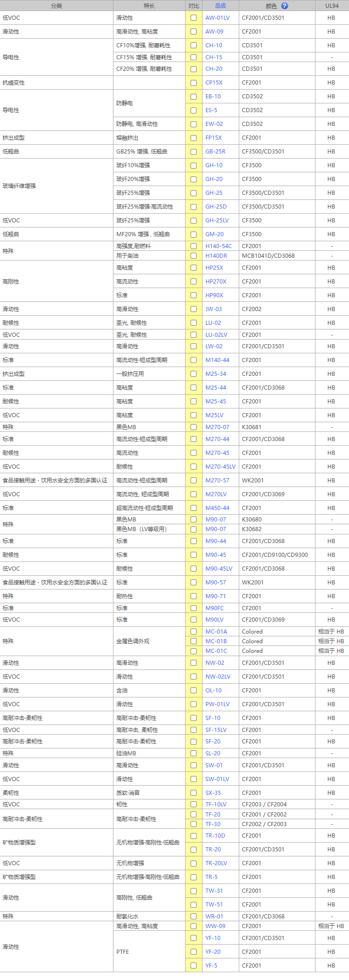Check the box beside MC-01B

click(x=193, y=641)
